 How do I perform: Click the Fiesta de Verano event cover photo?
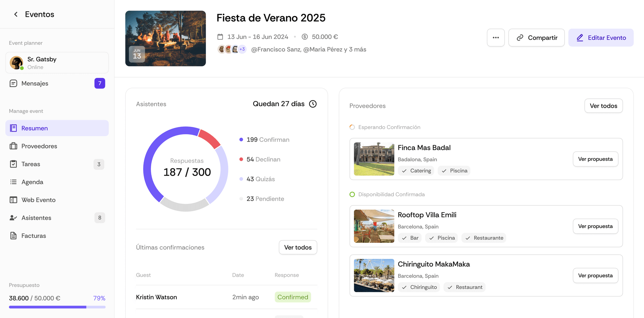165,38
